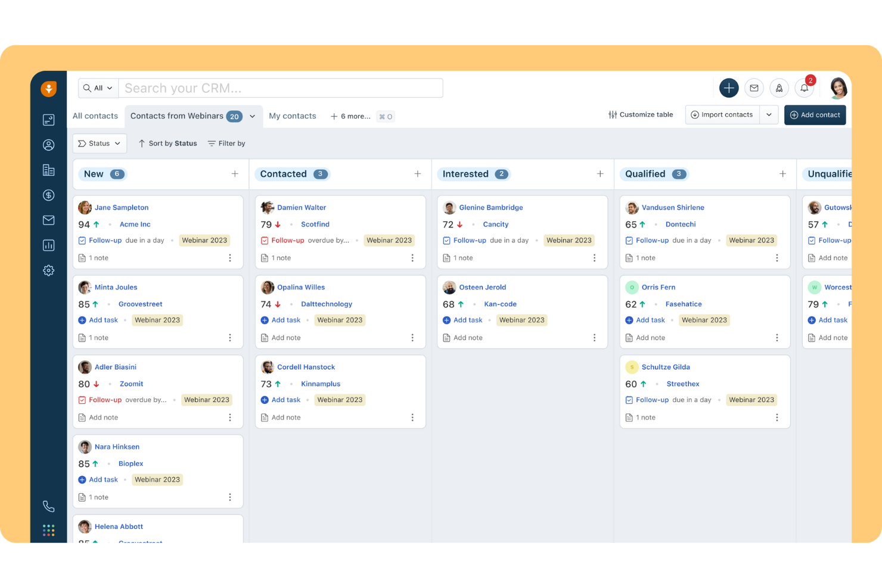Open the apps grid at sidebar bottom
The height and width of the screenshot is (588, 882).
48,530
